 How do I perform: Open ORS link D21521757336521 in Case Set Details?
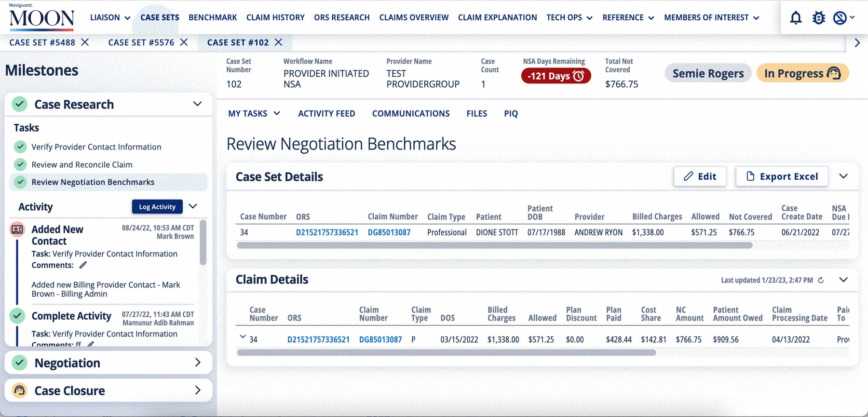coord(327,232)
